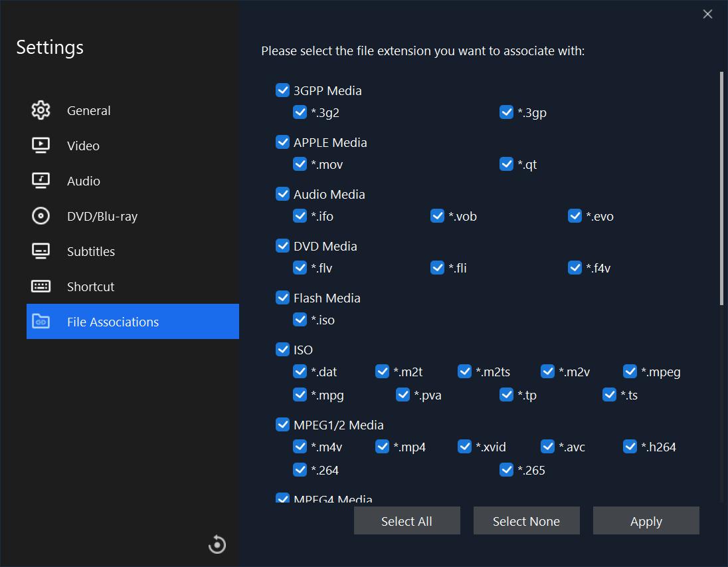Screen dimensions: 728x567
Task: Deselect the *.h264 extension
Action: coord(630,447)
